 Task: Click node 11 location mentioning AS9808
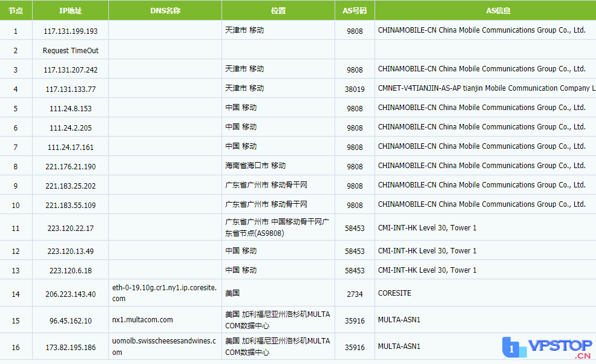[x=277, y=227]
